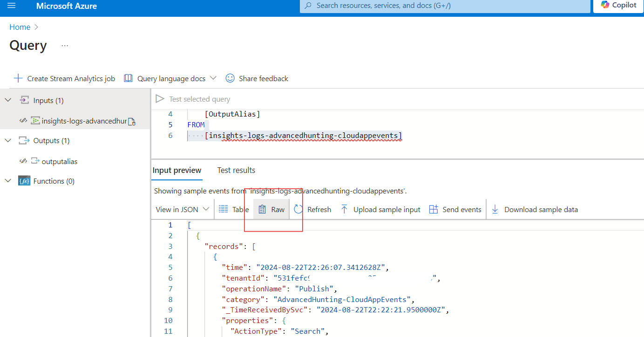Switch to the Test results tab
Screen dimensions: 644x337
pos(236,170)
